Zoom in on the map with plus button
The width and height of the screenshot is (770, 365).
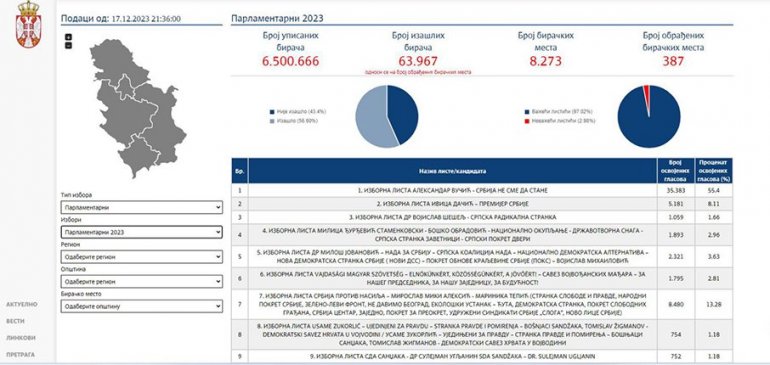pos(68,37)
